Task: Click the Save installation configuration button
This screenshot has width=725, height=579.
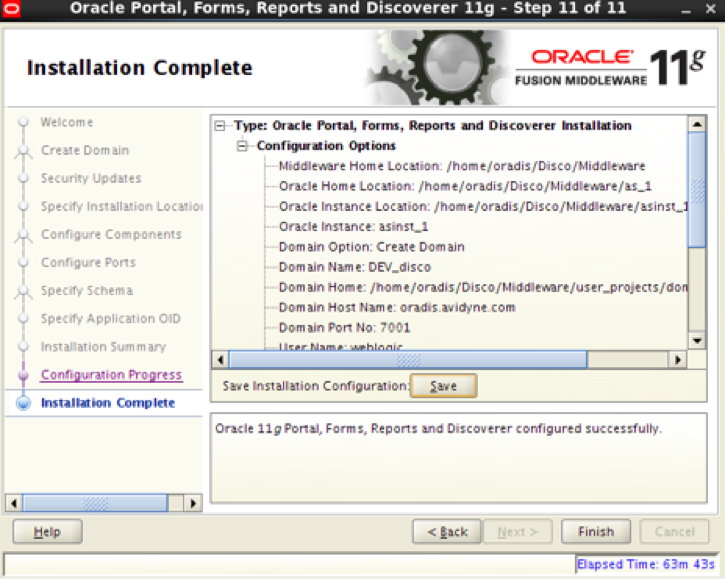Action: [443, 386]
